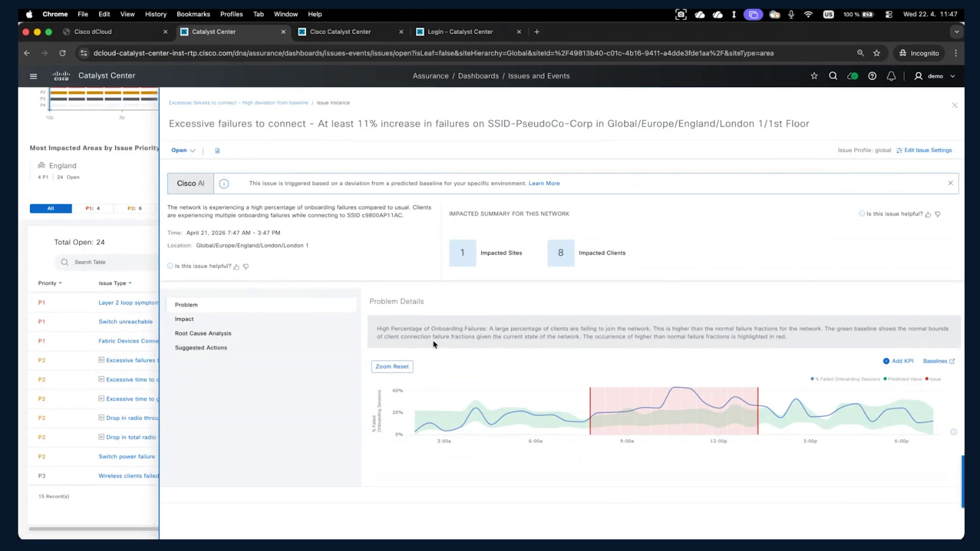Thumbs down in Impacted Summary section
The image size is (980, 551).
click(x=938, y=214)
